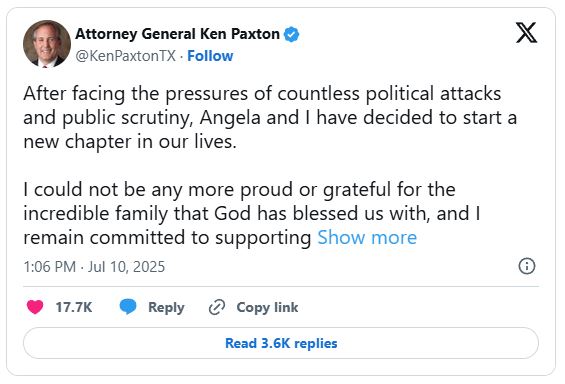Expand the tweet with Show more
The height and width of the screenshot is (384, 565).
(367, 237)
